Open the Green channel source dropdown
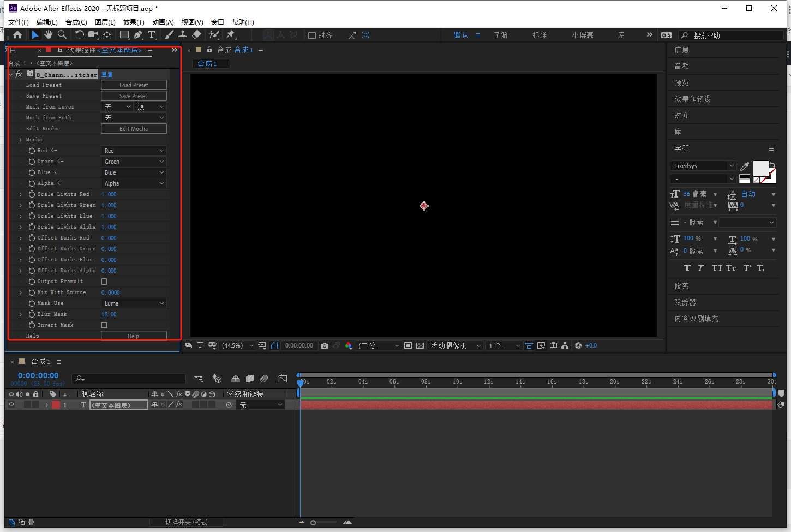 134,162
